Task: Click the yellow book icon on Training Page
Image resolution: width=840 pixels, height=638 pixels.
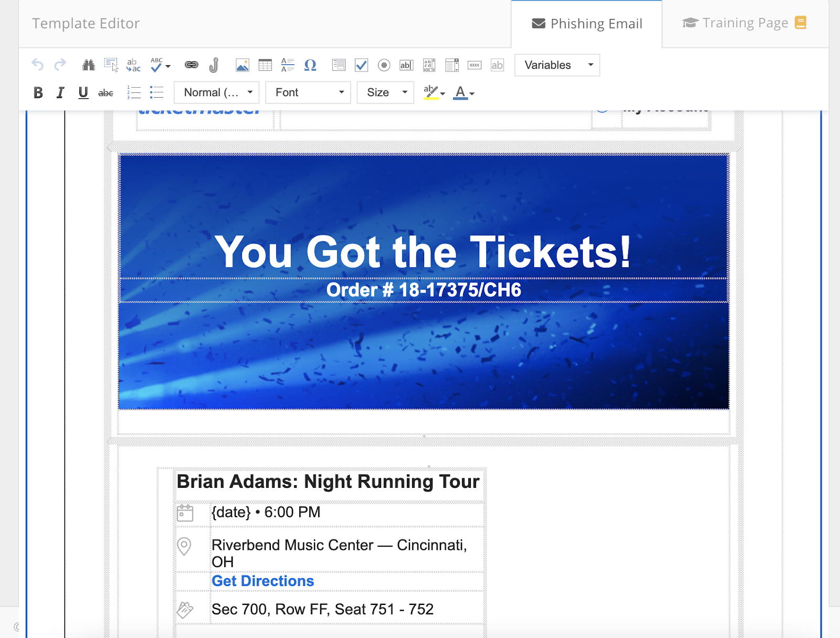Action: [801, 23]
